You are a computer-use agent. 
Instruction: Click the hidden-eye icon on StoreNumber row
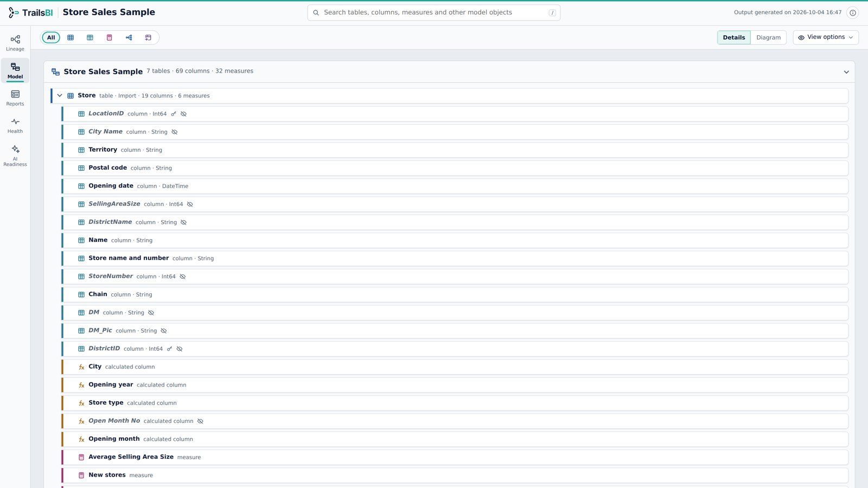183,277
